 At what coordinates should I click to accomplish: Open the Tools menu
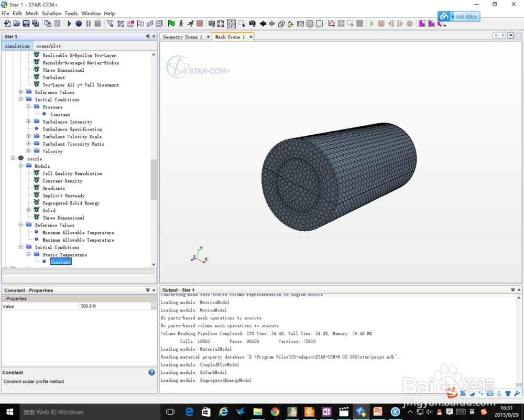tap(71, 14)
